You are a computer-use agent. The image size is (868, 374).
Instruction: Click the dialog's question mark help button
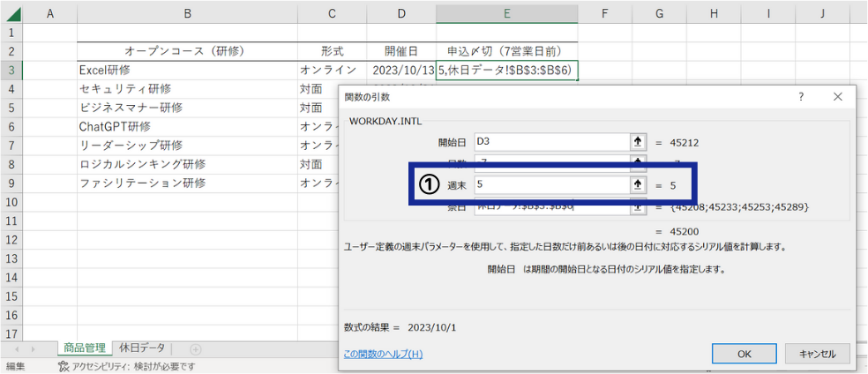coord(801,97)
